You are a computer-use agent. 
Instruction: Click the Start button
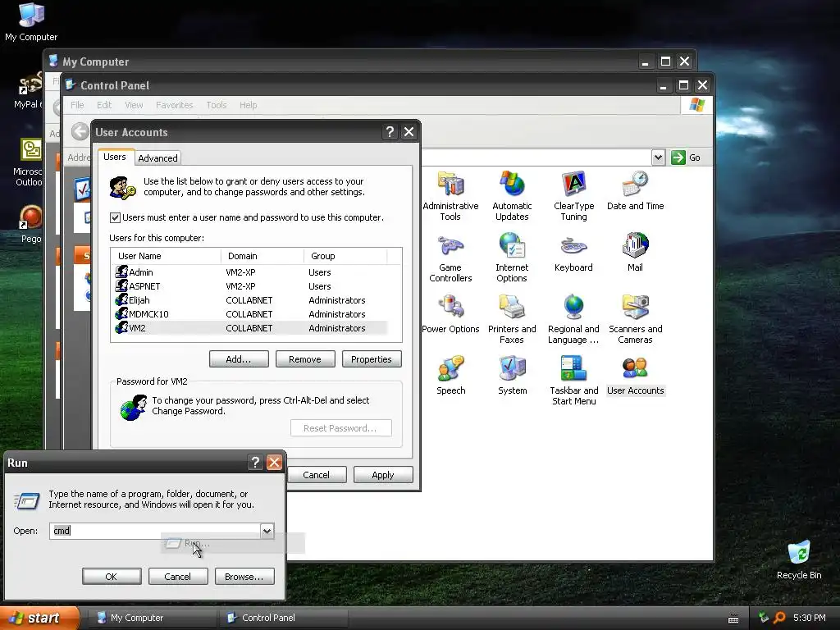39,618
